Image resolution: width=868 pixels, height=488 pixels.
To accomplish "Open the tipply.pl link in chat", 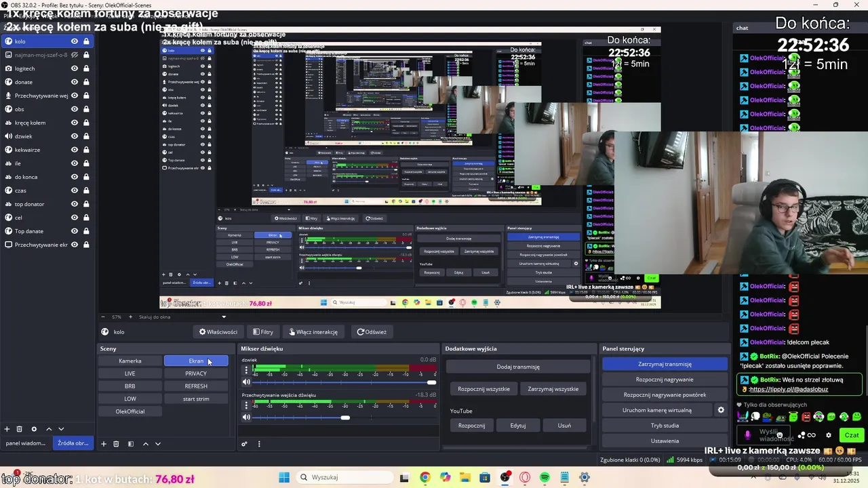I will click(x=789, y=390).
